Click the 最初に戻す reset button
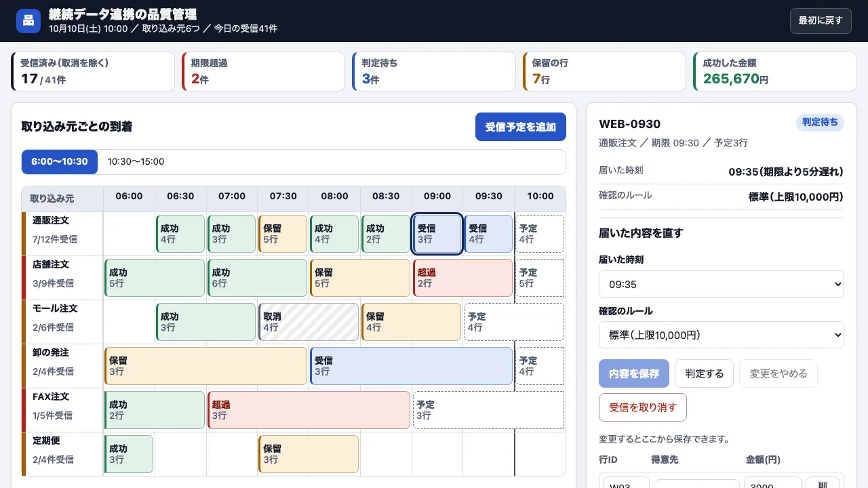 point(821,21)
